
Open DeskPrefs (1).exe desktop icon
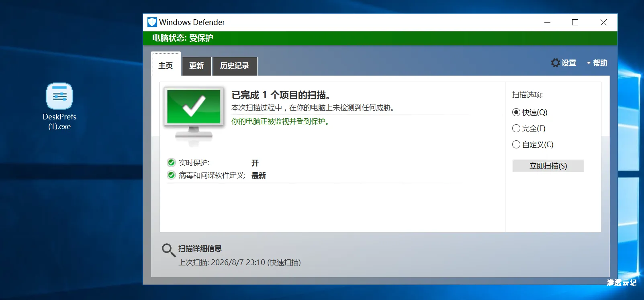click(59, 106)
